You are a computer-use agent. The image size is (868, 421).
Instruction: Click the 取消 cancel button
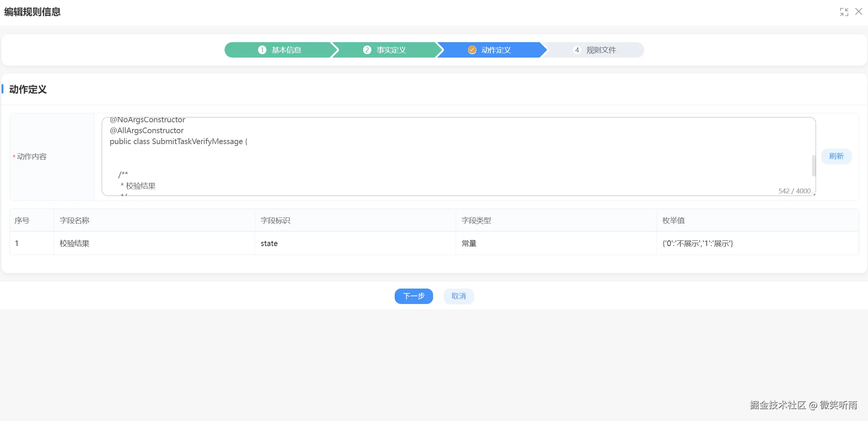tap(458, 296)
